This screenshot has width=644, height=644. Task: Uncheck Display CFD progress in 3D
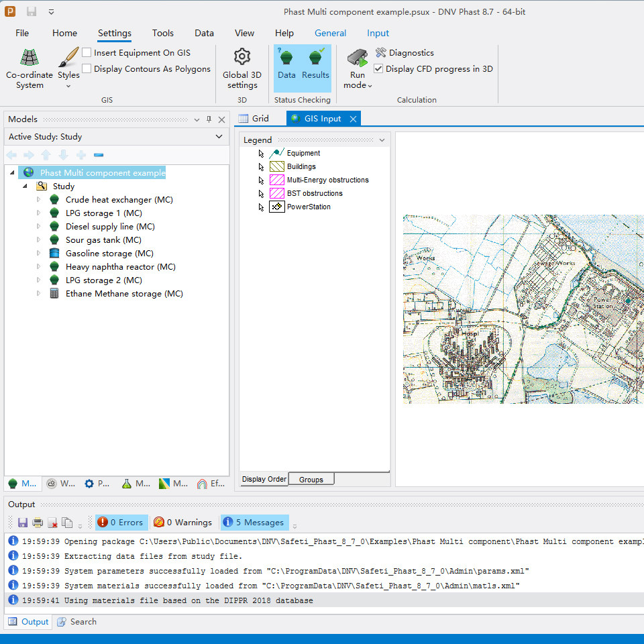coord(379,68)
